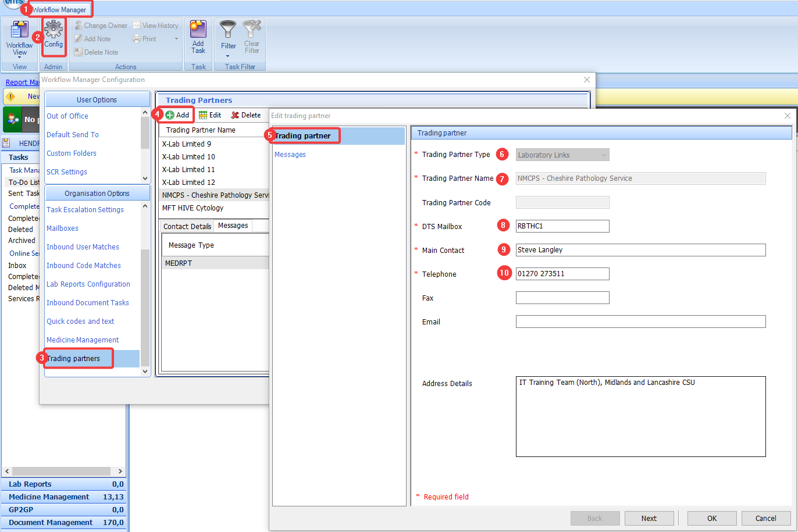Click the Edit trading partner button
This screenshot has width=798, height=532.
point(210,115)
